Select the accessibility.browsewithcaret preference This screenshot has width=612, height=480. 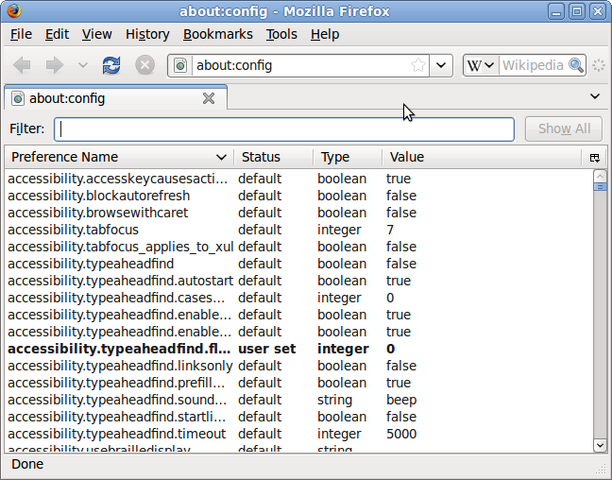click(x=299, y=213)
